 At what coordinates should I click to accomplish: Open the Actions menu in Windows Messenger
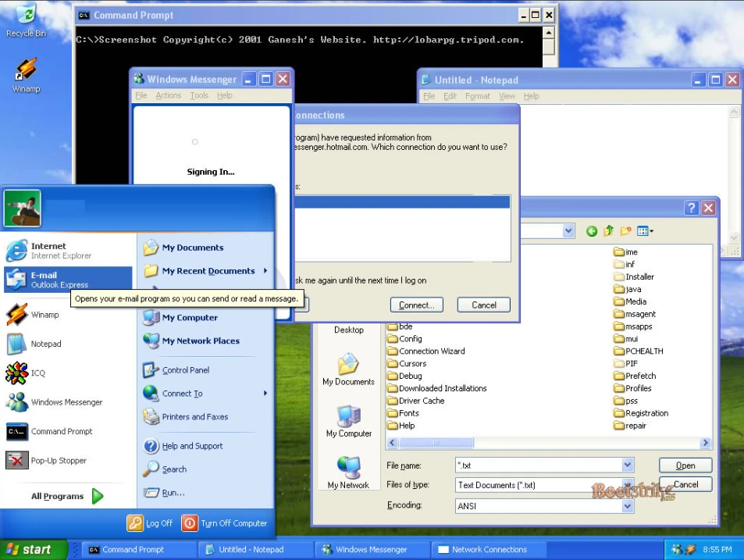[x=169, y=95]
